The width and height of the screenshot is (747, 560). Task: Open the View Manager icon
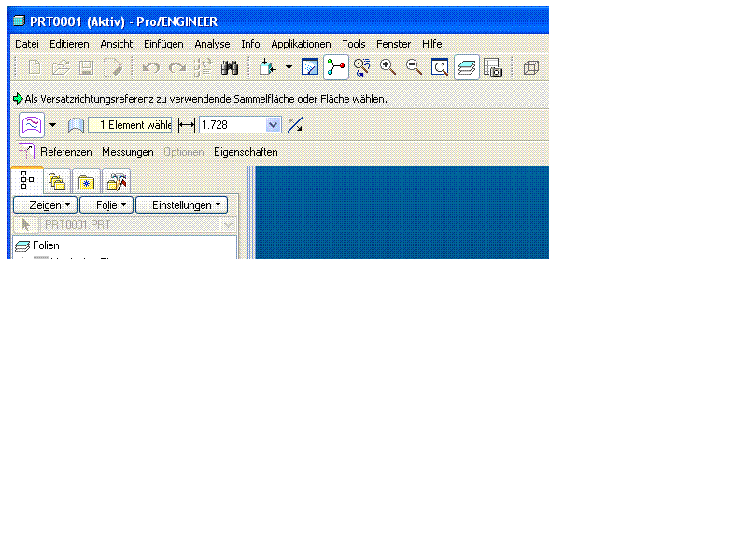tap(493, 67)
